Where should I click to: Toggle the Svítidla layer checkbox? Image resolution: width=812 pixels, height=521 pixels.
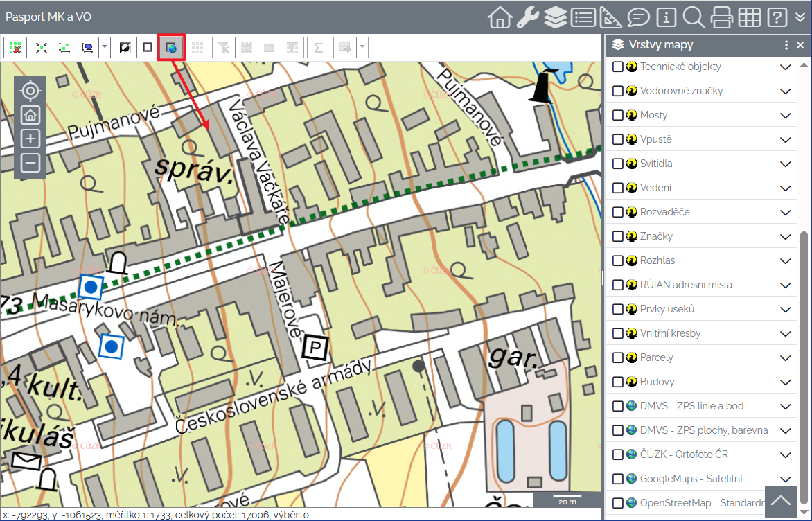[x=618, y=164]
